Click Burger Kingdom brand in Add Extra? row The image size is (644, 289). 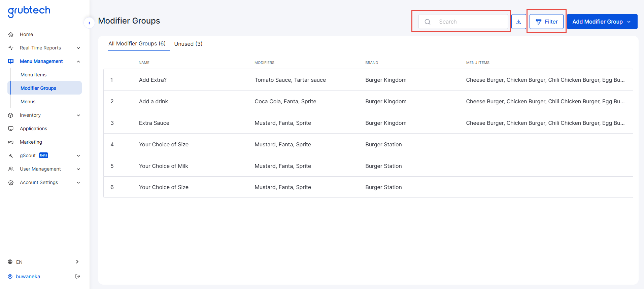point(386,80)
